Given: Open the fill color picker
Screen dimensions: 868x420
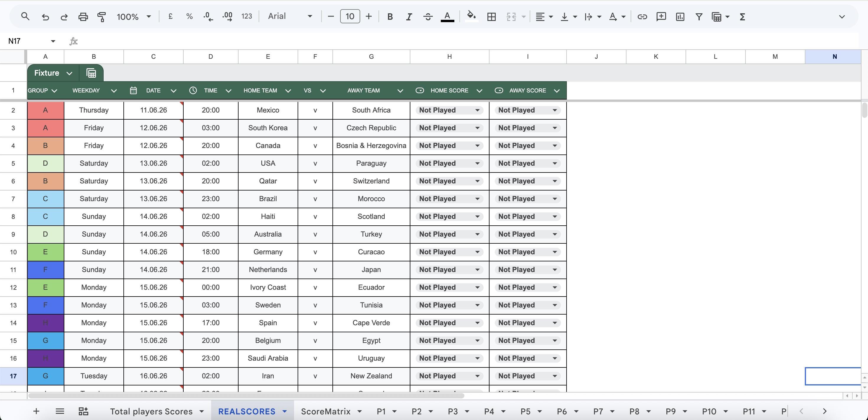Looking at the screenshot, I should point(471,17).
